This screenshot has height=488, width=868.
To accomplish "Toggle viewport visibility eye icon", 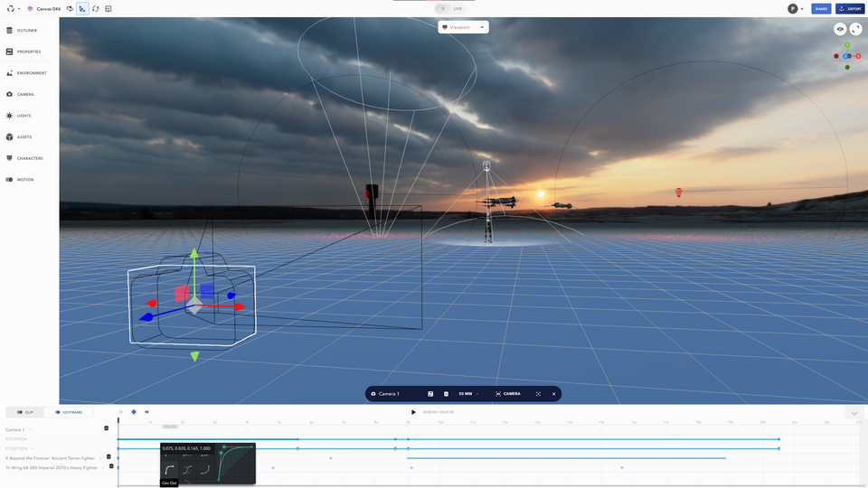I will (x=840, y=29).
